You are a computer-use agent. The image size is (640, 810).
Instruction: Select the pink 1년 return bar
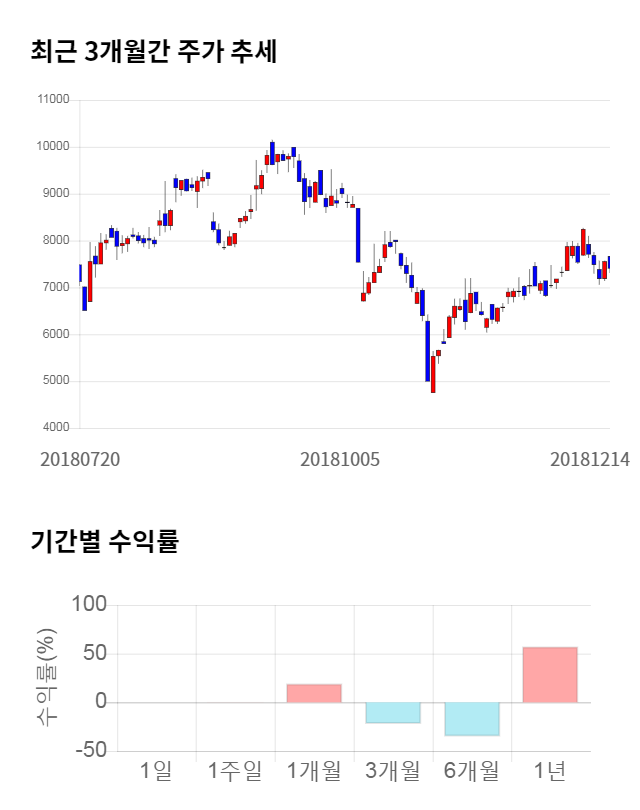(x=550, y=675)
